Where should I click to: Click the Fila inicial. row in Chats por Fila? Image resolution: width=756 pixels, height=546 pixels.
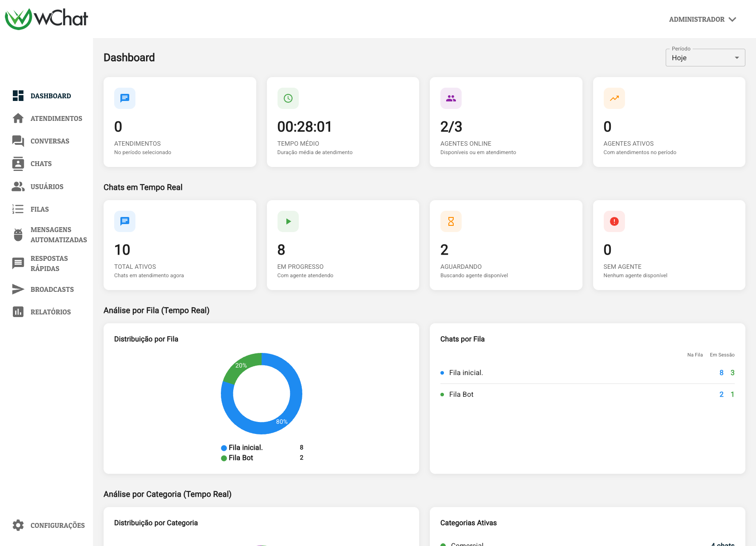click(587, 373)
